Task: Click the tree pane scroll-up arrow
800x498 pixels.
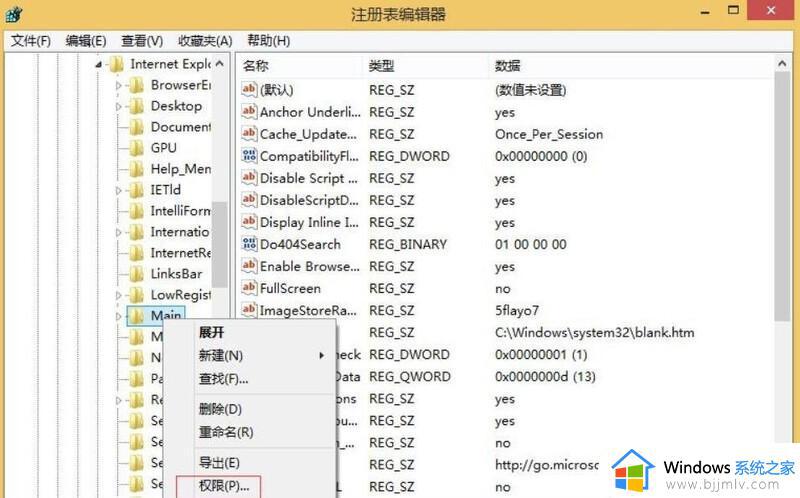Action: [x=220, y=64]
